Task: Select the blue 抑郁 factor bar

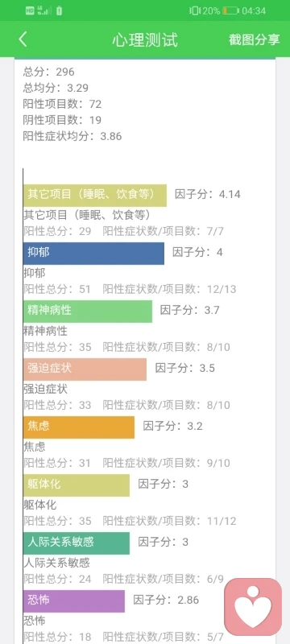Action: (93, 253)
